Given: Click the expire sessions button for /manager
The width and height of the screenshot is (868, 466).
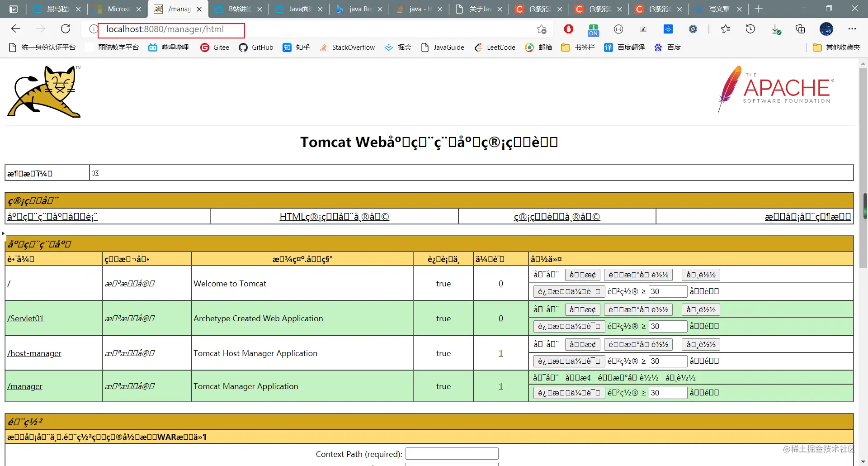Looking at the screenshot, I should coord(569,393).
